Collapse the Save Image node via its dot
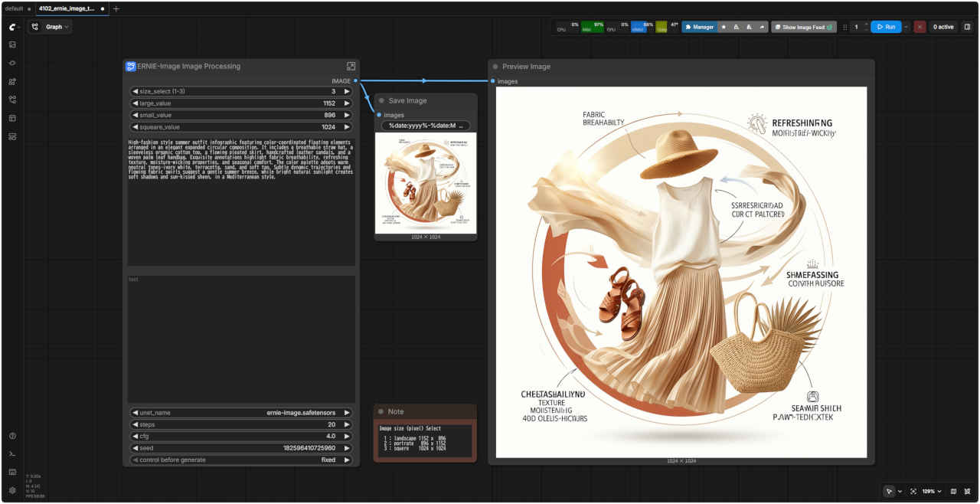 tap(381, 100)
